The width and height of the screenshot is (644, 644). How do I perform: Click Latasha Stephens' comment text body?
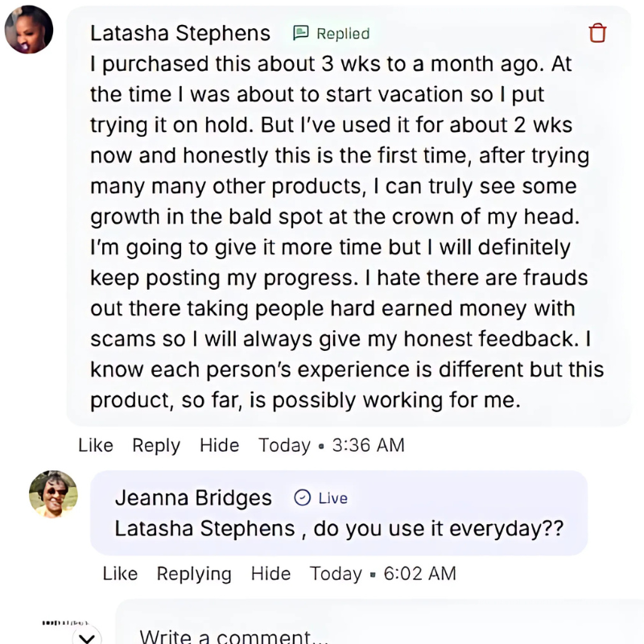click(x=346, y=217)
